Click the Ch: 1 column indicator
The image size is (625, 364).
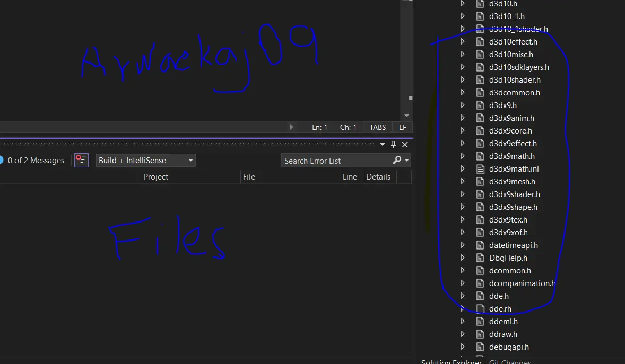[348, 128]
